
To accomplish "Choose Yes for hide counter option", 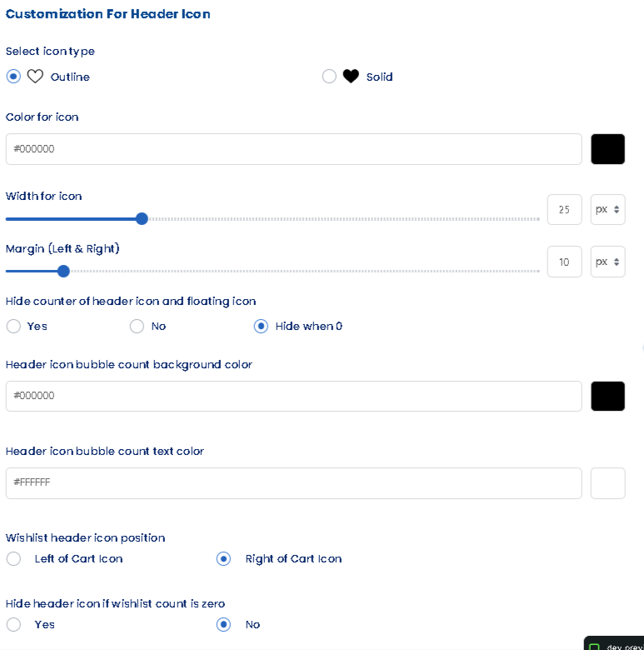I will [13, 327].
